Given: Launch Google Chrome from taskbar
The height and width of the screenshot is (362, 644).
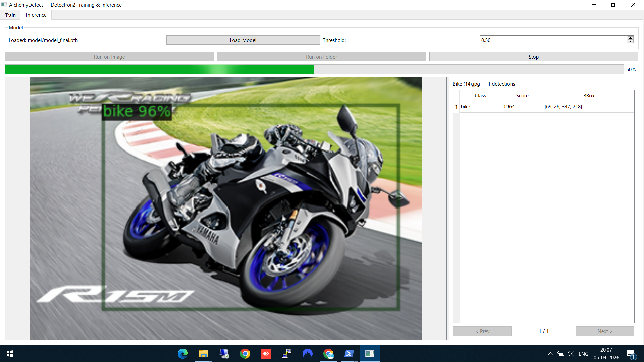Looking at the screenshot, I should (245, 354).
